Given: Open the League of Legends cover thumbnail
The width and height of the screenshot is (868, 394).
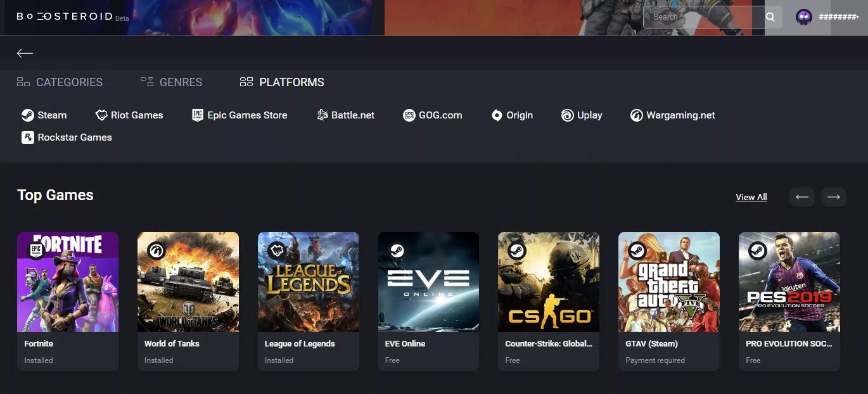Looking at the screenshot, I should 309,282.
